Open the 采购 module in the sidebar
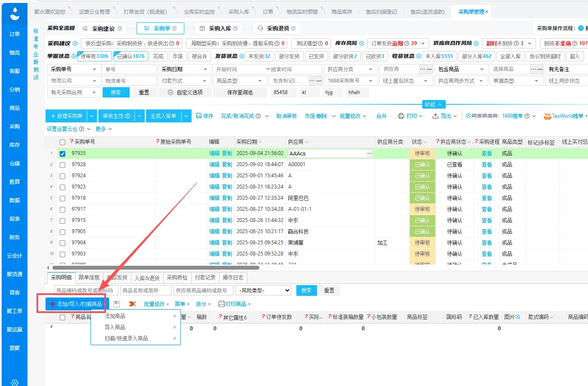The width and height of the screenshot is (588, 386). 15,126
